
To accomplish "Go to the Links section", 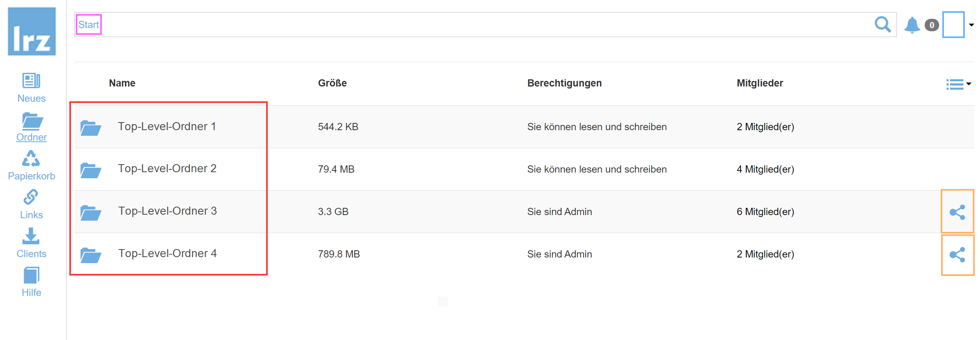I will pyautogui.click(x=31, y=204).
